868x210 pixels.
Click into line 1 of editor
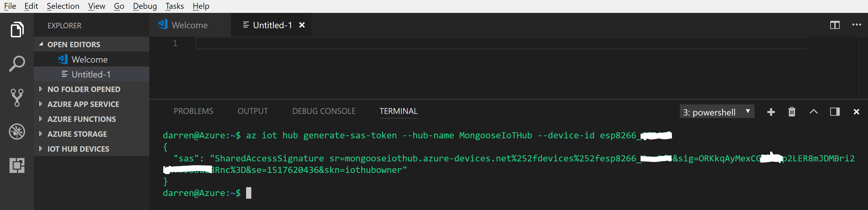472,43
